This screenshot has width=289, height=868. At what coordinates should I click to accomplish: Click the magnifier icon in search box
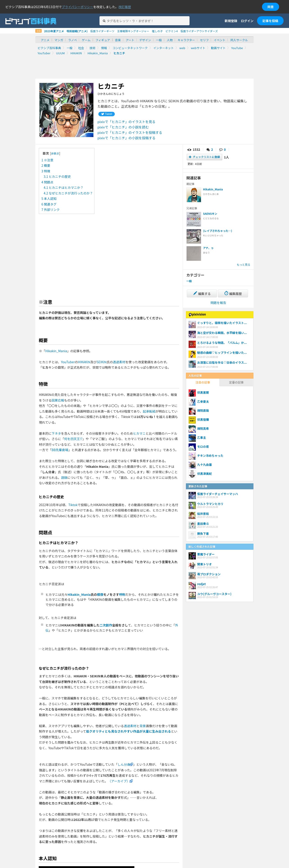[x=104, y=21]
